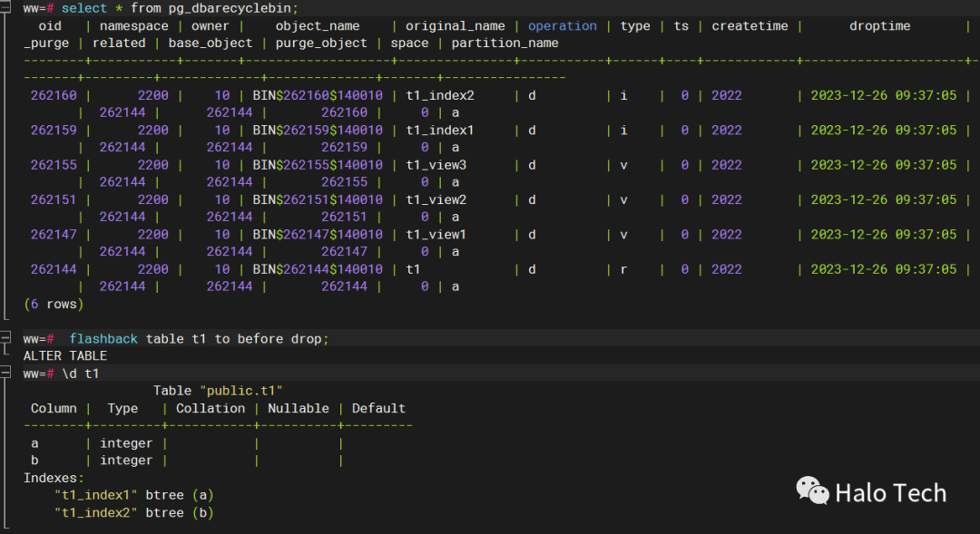The image size is (980, 534).
Task: Click the flashback keyword in the command
Action: point(103,338)
